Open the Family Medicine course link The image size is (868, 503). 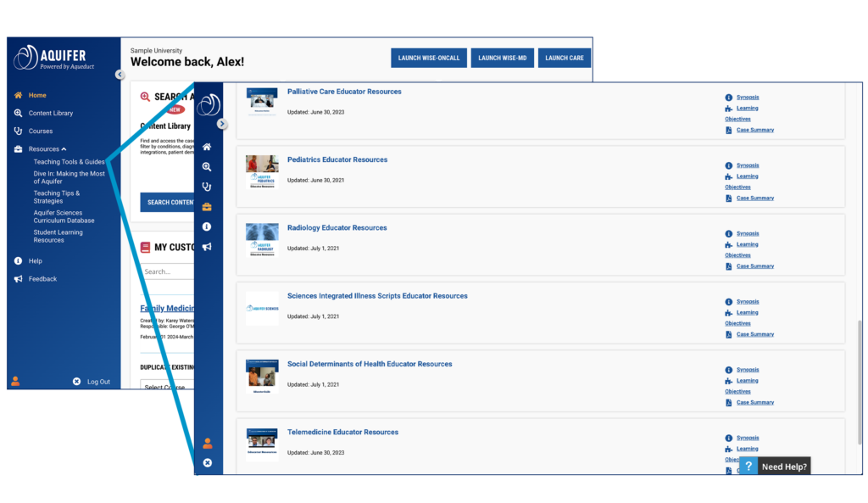click(167, 308)
